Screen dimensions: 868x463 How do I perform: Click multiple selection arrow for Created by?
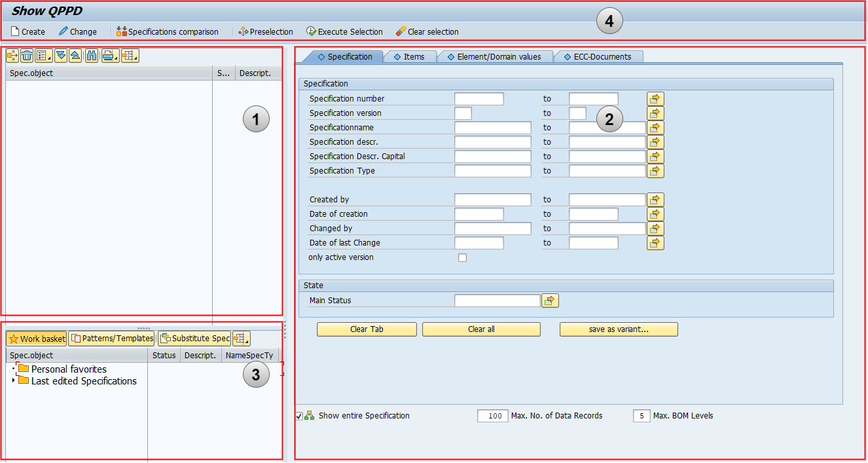tap(655, 200)
